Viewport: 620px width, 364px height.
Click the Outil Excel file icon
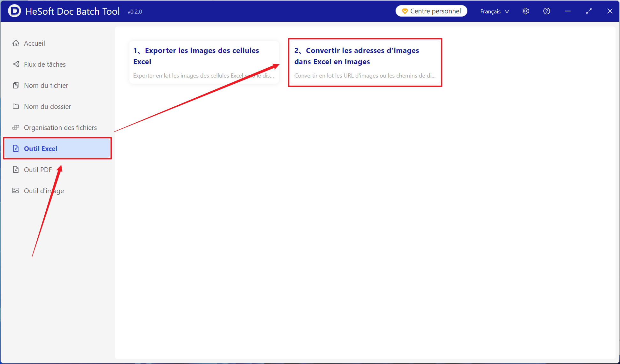(16, 148)
